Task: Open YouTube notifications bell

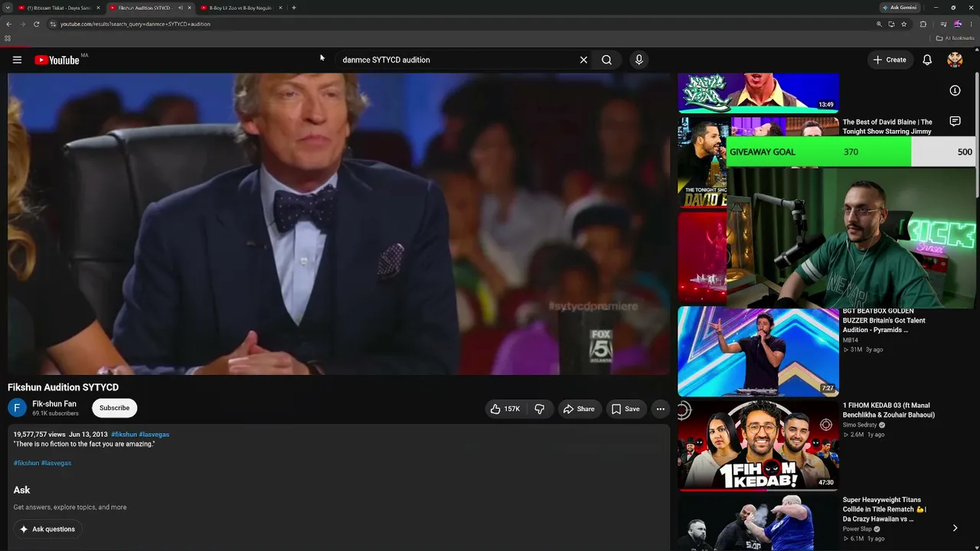Action: [927, 60]
